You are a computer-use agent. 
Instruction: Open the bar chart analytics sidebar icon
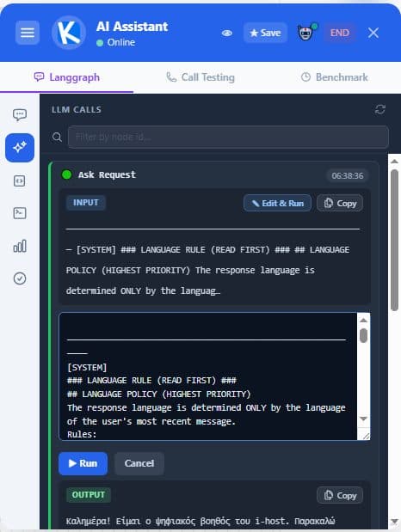(20, 246)
